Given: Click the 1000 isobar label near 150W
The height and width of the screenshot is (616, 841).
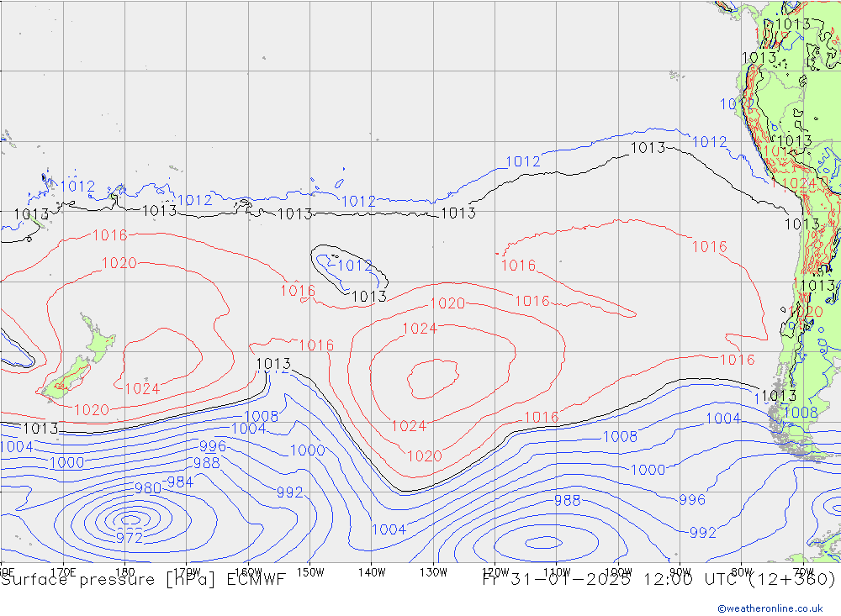Looking at the screenshot, I should pos(307,450).
